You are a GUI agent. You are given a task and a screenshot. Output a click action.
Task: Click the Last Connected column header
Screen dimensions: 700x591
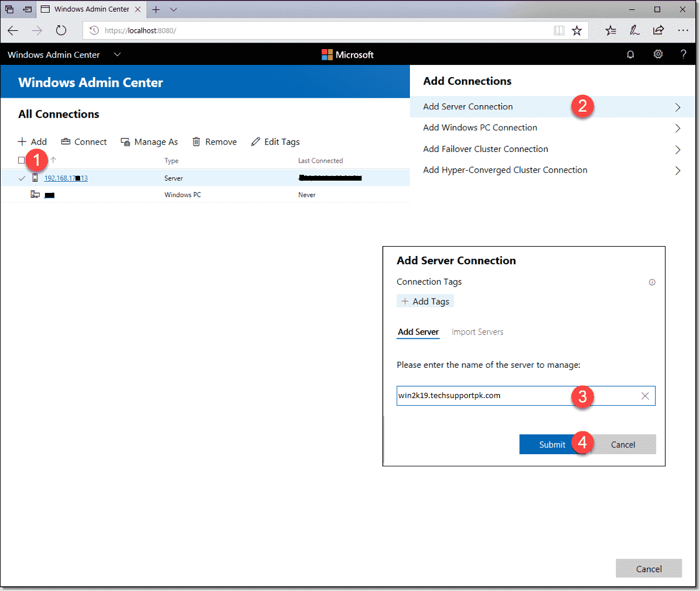coord(320,161)
